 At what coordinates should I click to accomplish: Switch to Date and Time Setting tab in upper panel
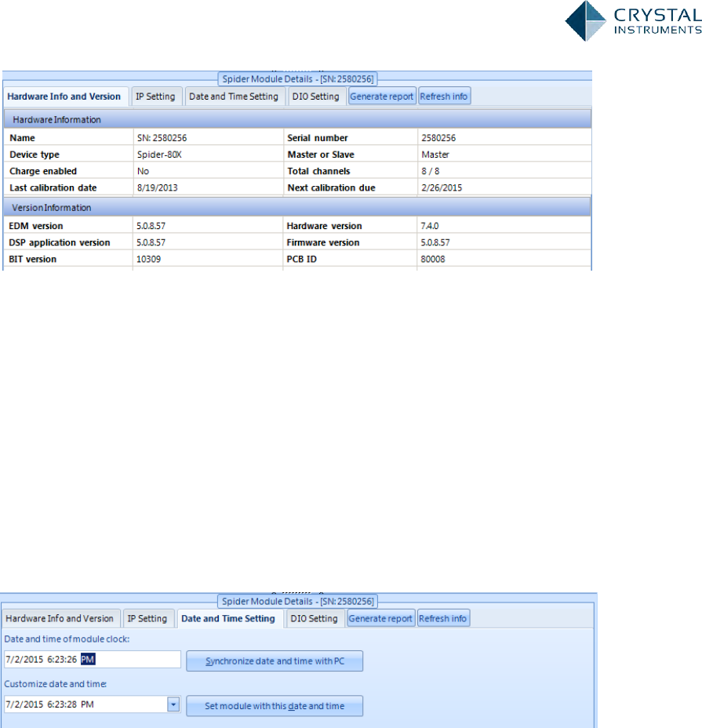click(x=234, y=96)
